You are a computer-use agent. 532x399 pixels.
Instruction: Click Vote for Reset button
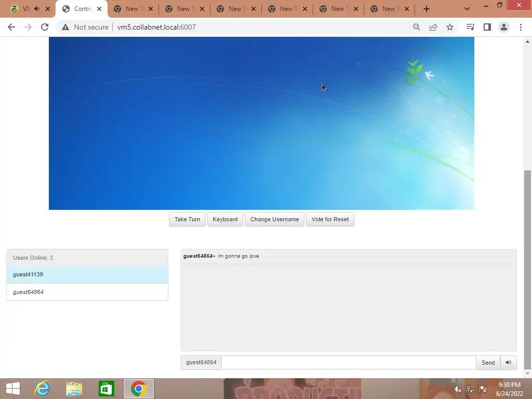tap(330, 219)
